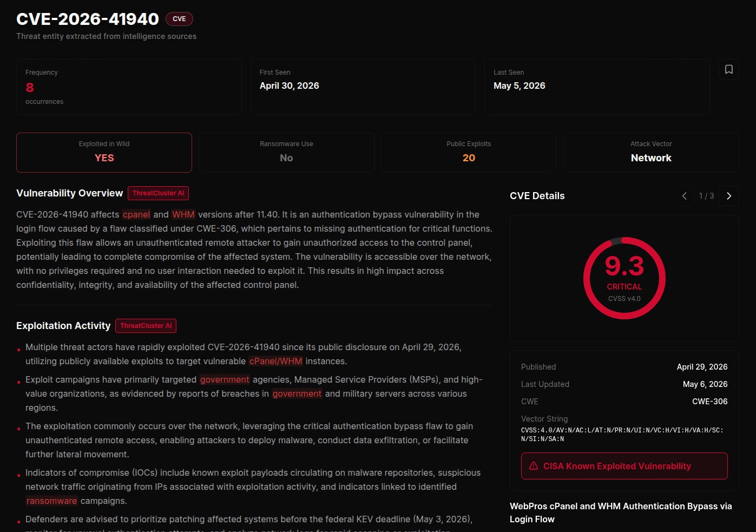Click the 9.3 CRITICAL CVSS score gauge

[624, 278]
